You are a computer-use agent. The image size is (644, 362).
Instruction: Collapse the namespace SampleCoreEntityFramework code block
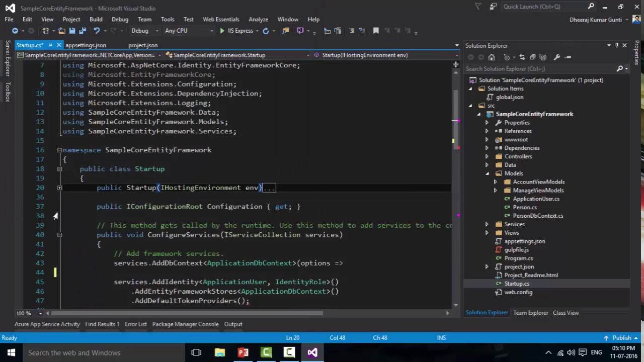coord(59,150)
